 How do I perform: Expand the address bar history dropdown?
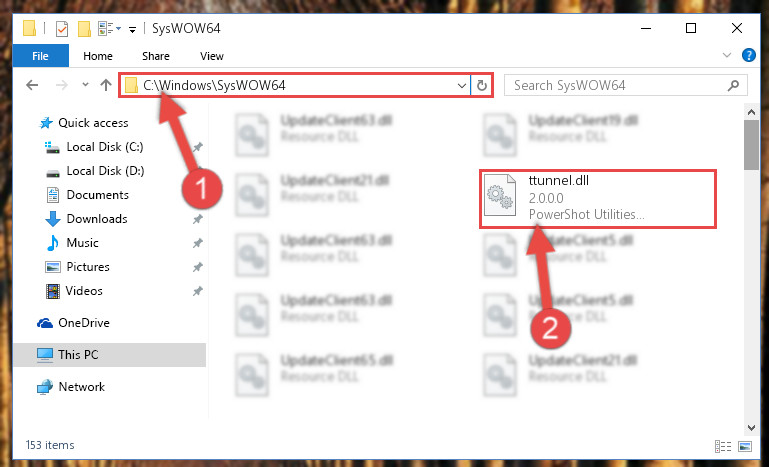coord(461,85)
